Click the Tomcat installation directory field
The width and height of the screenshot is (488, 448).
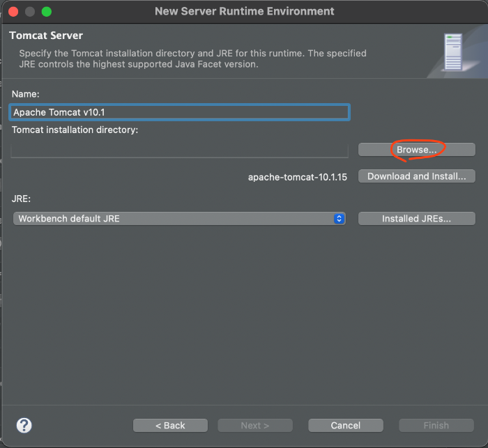pyautogui.click(x=180, y=151)
